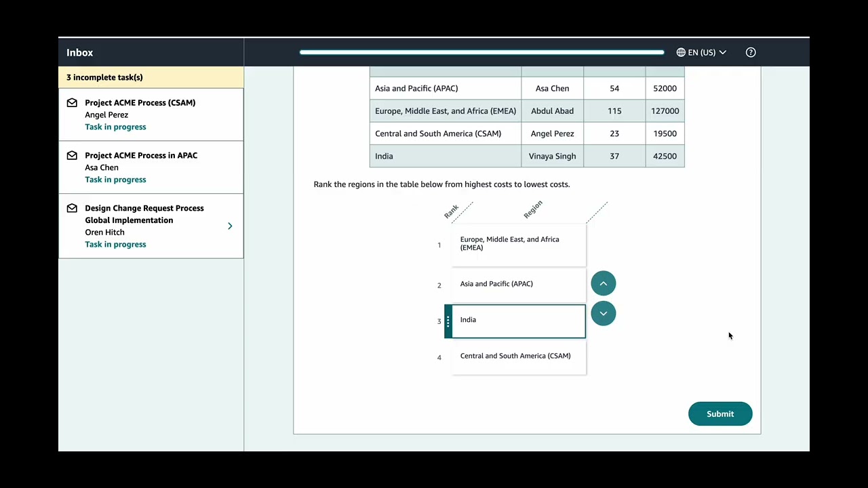Click table value '127000'
The height and width of the screenshot is (488, 868).
(x=665, y=111)
